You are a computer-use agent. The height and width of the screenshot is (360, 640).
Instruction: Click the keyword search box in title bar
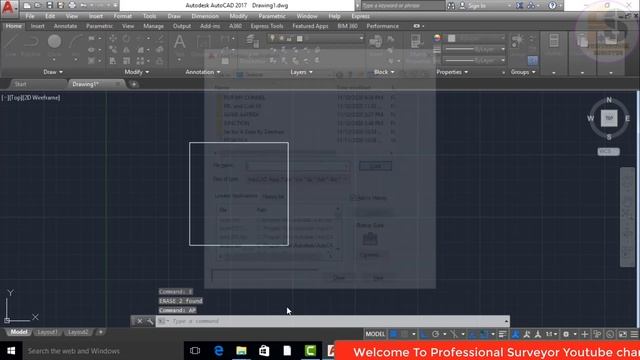(x=402, y=6)
